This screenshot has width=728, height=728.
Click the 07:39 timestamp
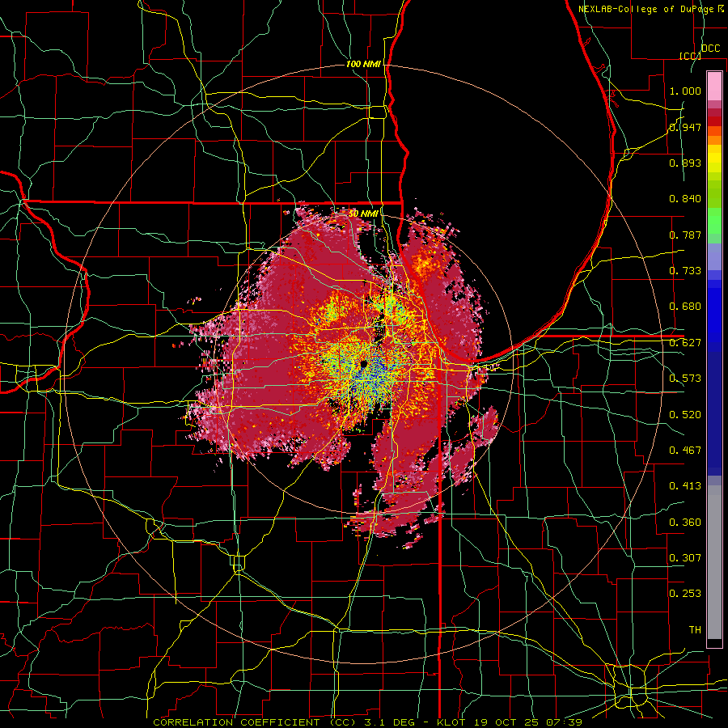(x=564, y=722)
